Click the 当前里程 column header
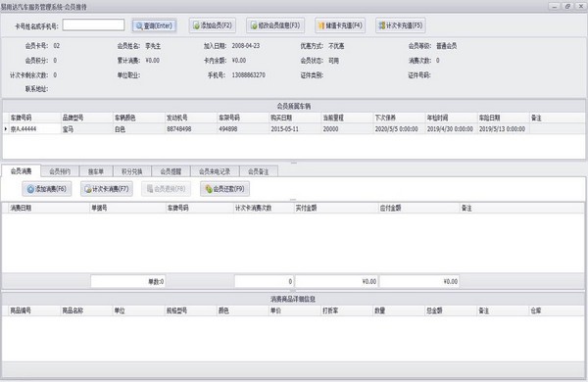 [x=347, y=118]
